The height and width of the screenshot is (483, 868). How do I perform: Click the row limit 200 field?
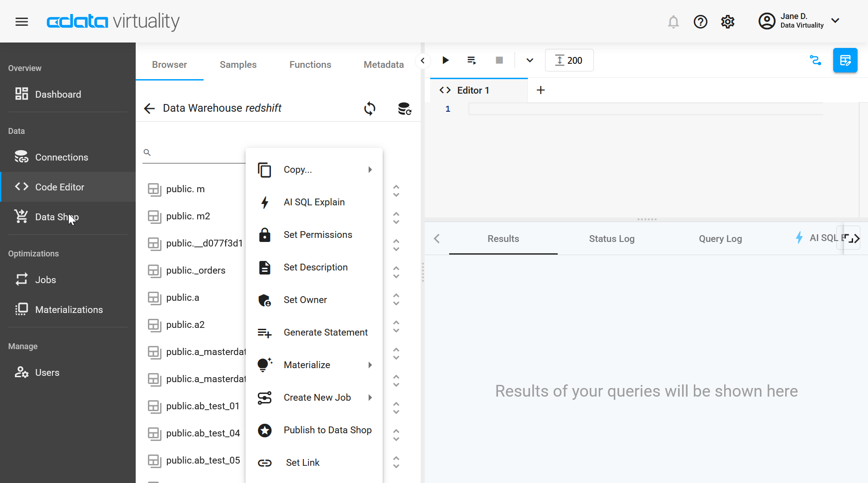(569, 60)
